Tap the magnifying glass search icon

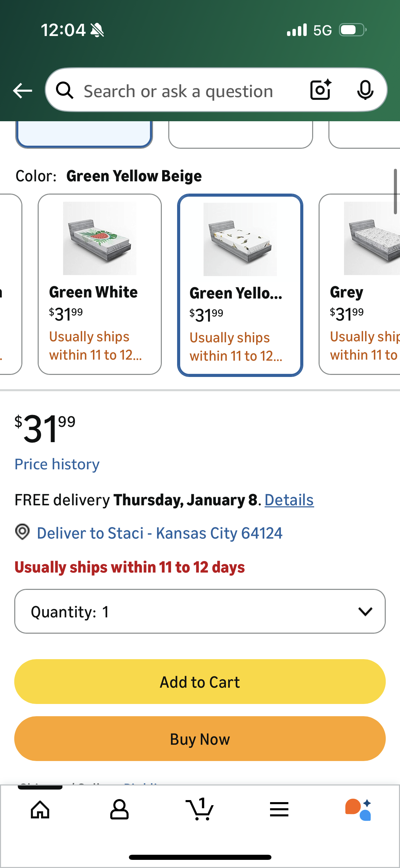(x=65, y=91)
